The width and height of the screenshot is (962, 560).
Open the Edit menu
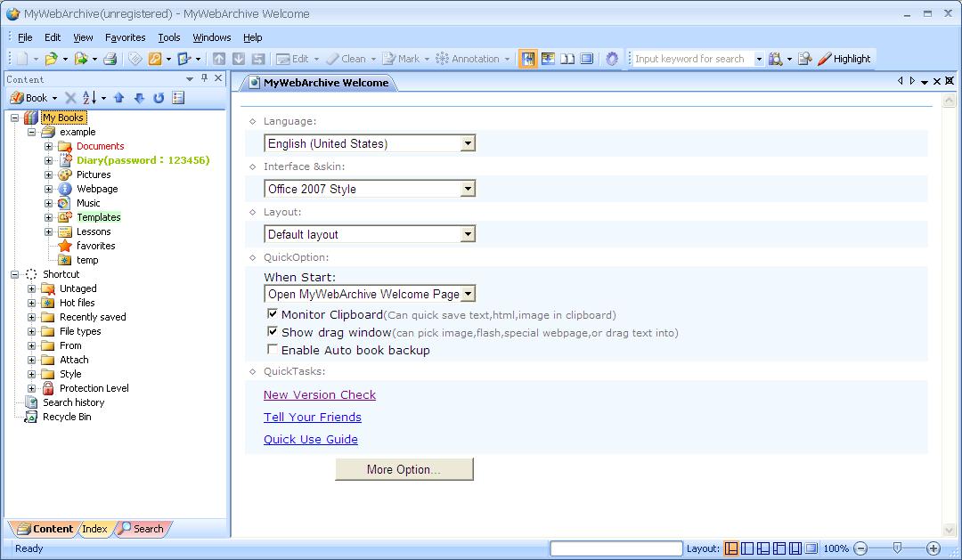pos(53,37)
